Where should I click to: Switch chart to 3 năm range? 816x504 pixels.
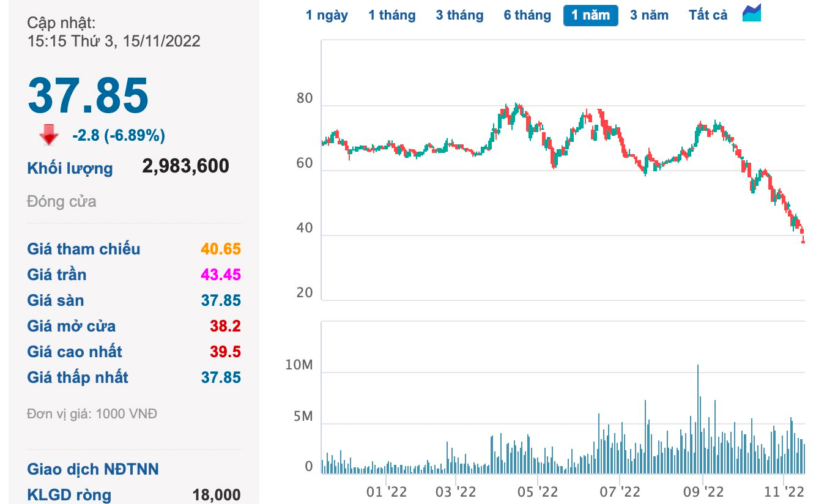click(x=649, y=15)
